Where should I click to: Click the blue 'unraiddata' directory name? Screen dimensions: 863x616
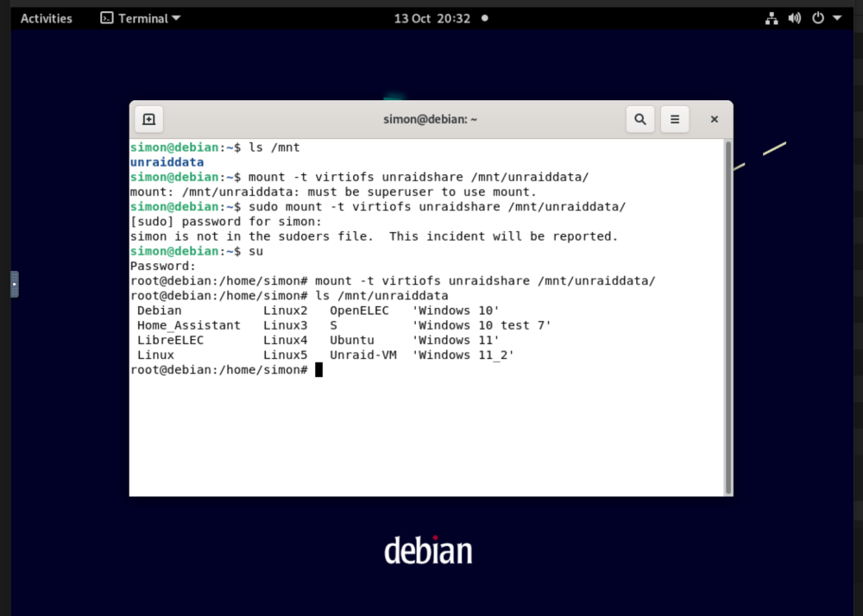coord(167,162)
